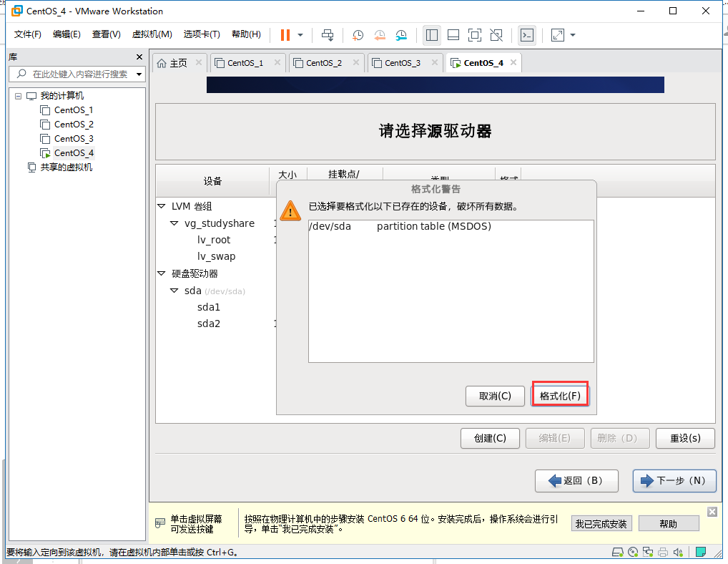Go back with 返回 (B) button
This screenshot has height=564, width=728.
pyautogui.click(x=576, y=480)
